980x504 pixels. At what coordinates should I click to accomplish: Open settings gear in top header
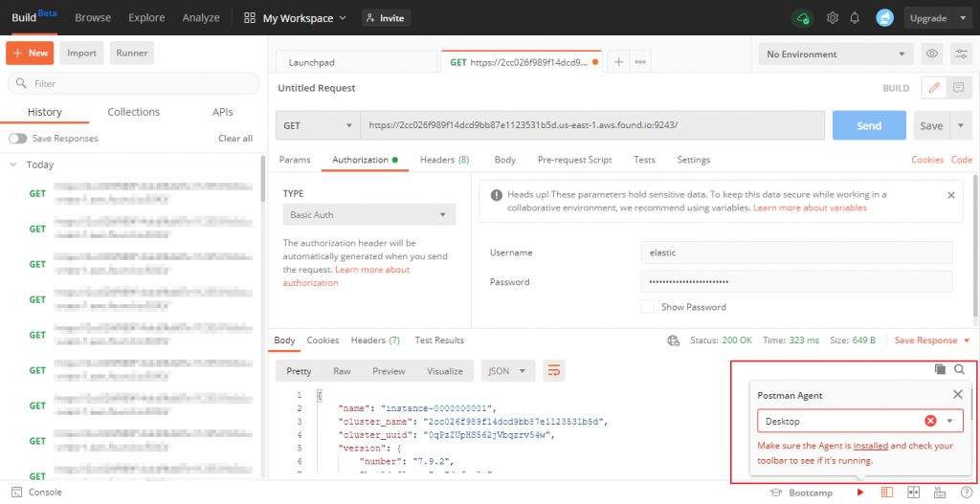click(x=832, y=18)
